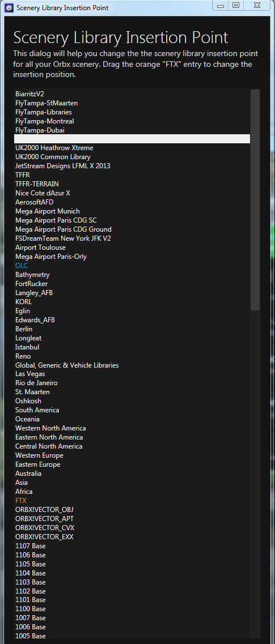Screen dimensions: 275x644
Task: Select the TFFR-TERRAIN entry
Action: click(37, 184)
